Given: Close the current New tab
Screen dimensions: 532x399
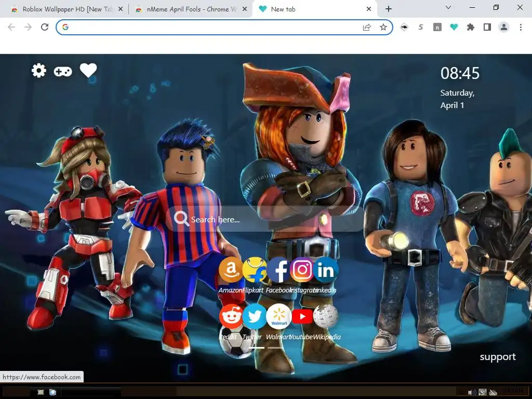Looking at the screenshot, I should point(369,9).
